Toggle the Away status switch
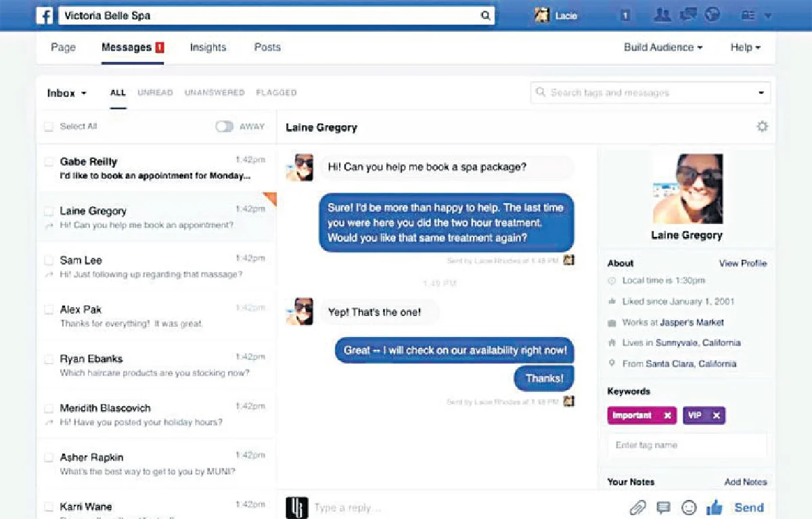The image size is (812, 519). click(x=224, y=127)
